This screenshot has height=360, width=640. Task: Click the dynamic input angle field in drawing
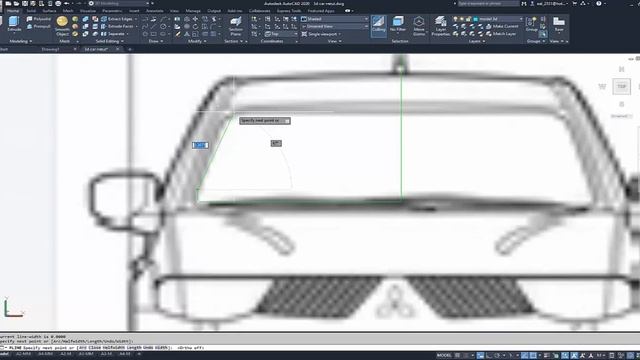[x=276, y=143]
